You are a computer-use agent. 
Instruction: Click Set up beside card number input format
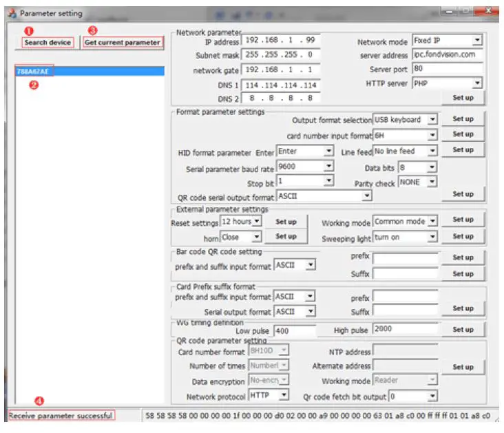(x=463, y=134)
